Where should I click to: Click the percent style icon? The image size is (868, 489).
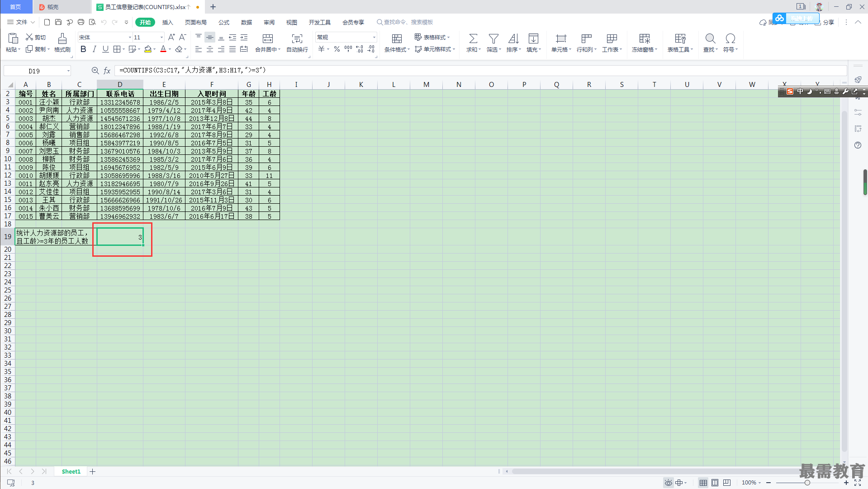(x=337, y=49)
